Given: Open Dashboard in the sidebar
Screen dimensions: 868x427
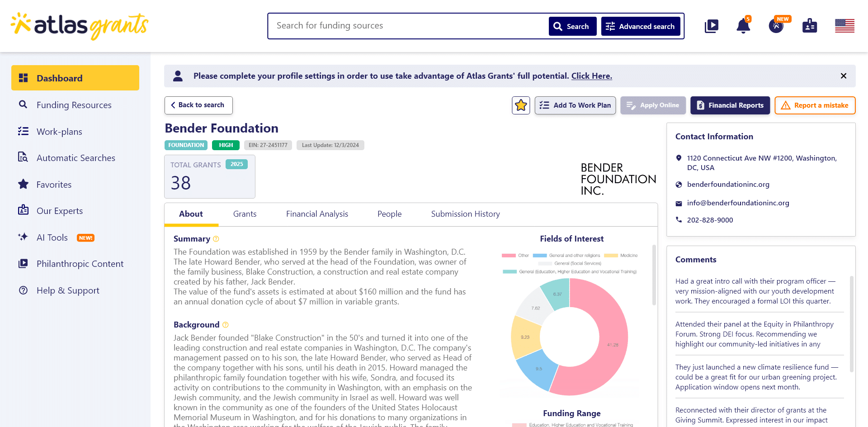Looking at the screenshot, I should point(75,78).
